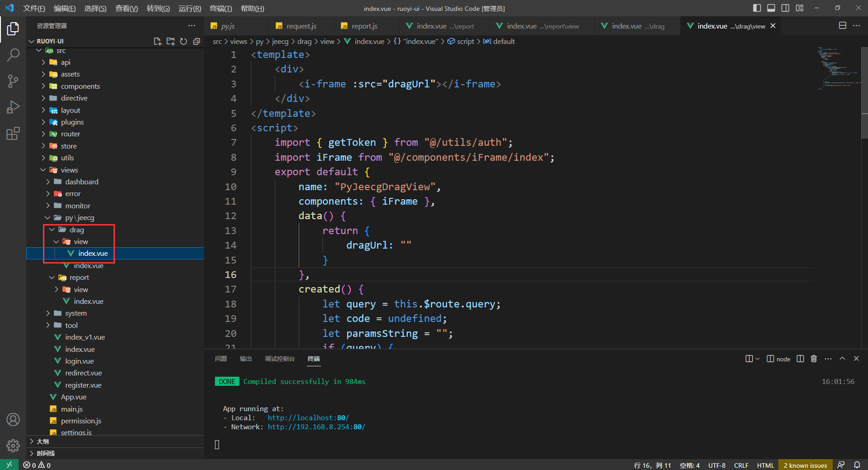Click the 行 16, 列 11 cursor position
Screen dimensions: 868x470
(x=652, y=465)
